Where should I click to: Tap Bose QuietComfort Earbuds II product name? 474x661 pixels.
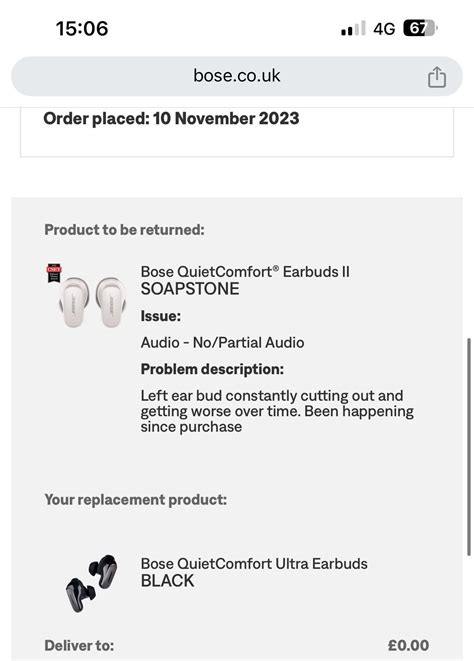coord(245,271)
